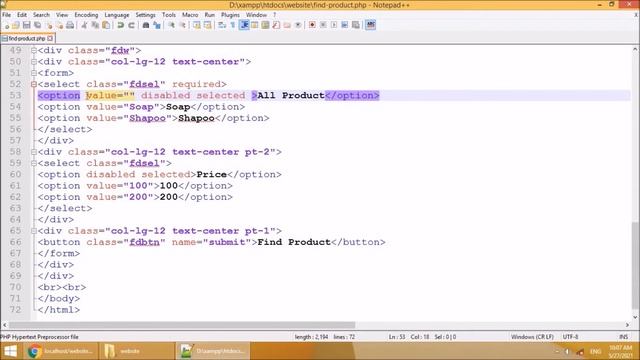Click the Open file toolbar icon
The image size is (640, 360).
16,25
